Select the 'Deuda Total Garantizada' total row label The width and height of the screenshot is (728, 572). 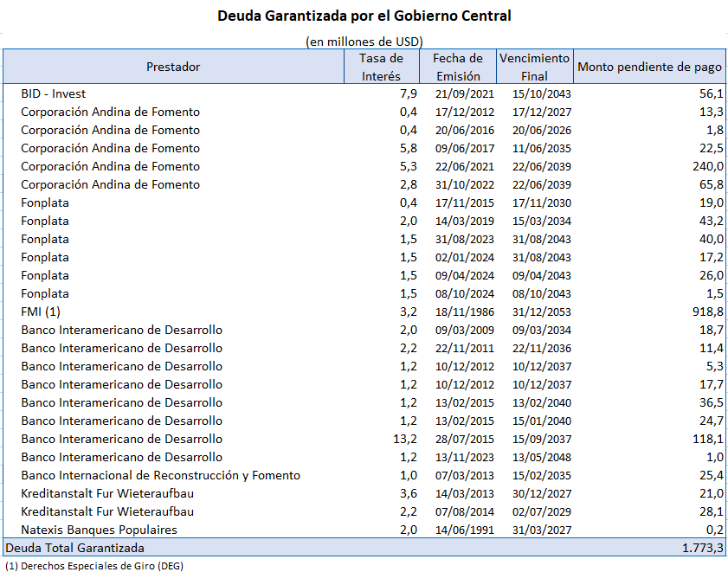click(74, 548)
